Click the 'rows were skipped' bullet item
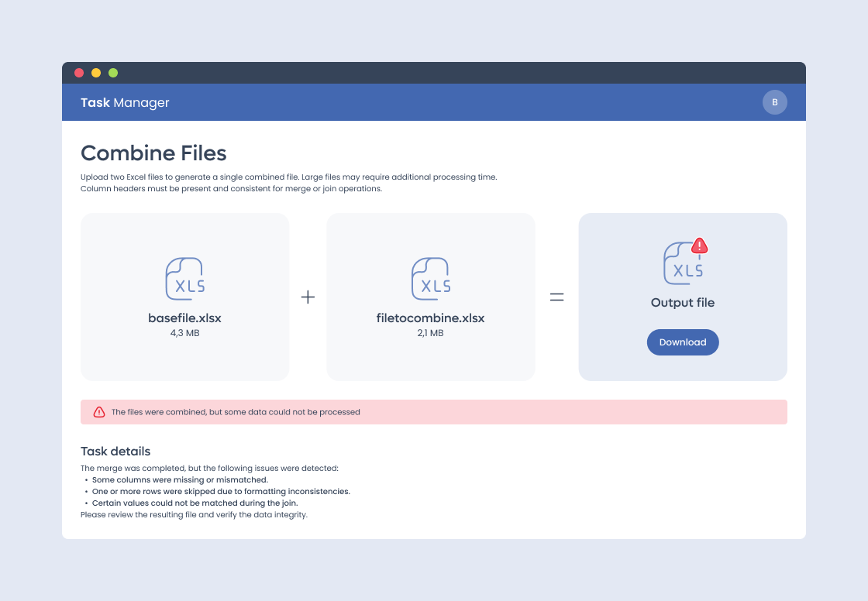Viewport: 868px width, 601px height. coord(221,492)
